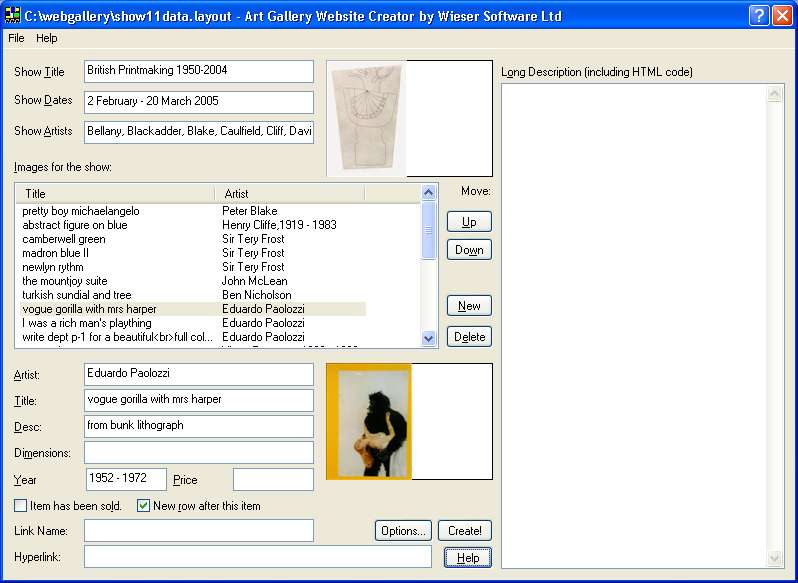Uncheck 'New row after this item'

pyautogui.click(x=144, y=506)
